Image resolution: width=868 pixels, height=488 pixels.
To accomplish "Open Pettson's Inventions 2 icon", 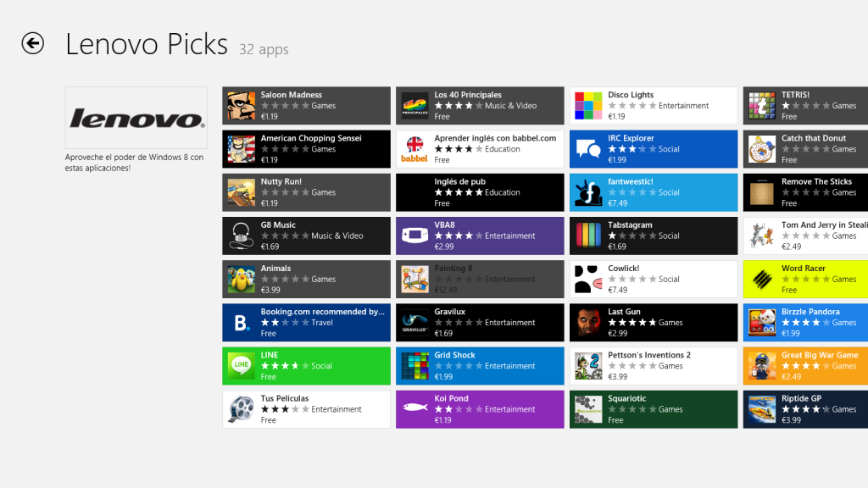I will tap(588, 366).
